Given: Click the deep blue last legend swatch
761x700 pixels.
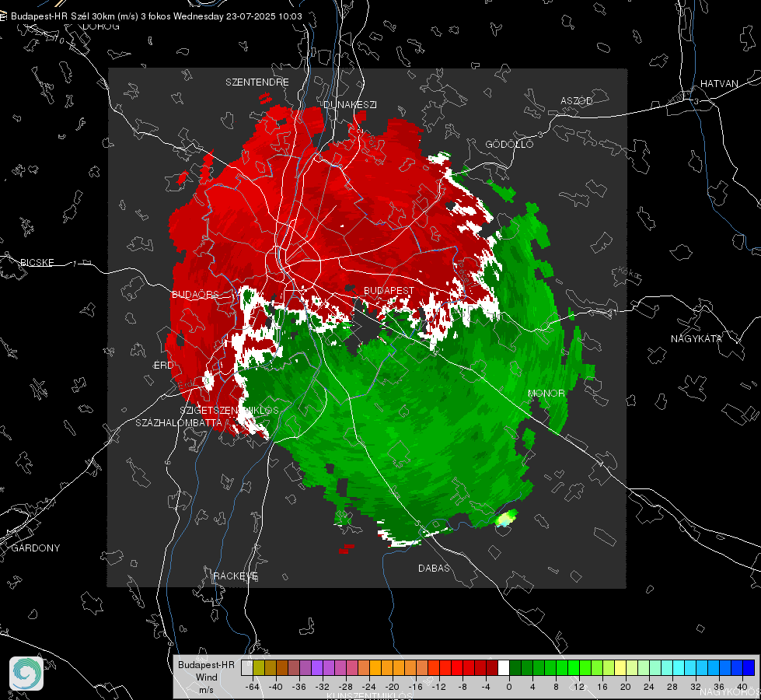Looking at the screenshot, I should tap(749, 667).
